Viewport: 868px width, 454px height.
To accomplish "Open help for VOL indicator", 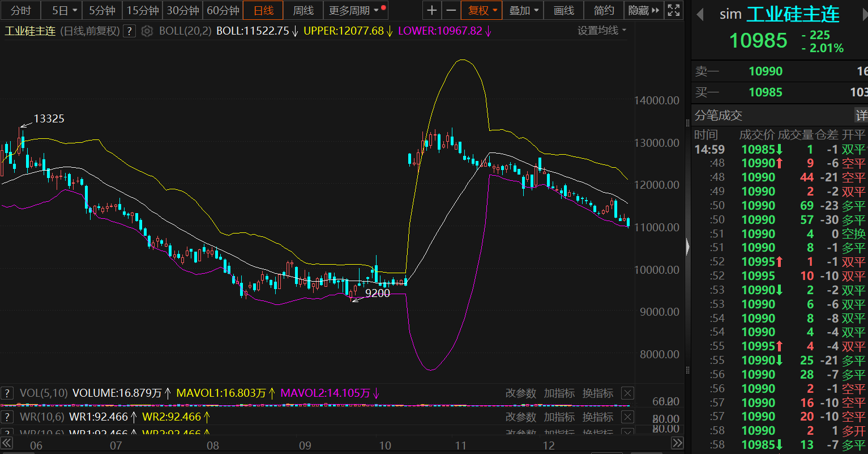I will pos(7,393).
